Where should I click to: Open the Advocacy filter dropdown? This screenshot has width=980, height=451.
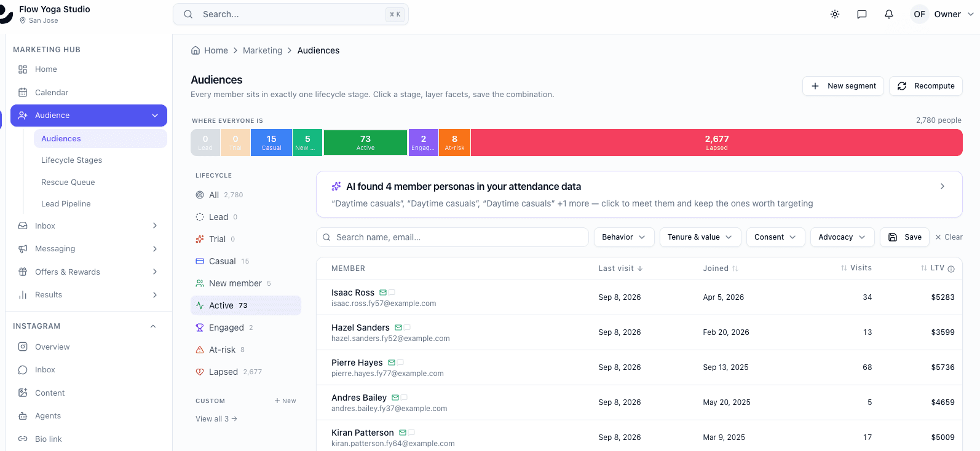tap(842, 237)
